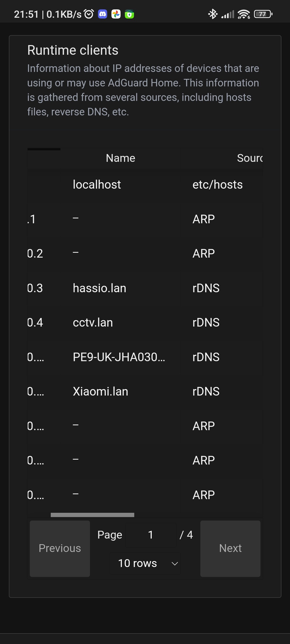Open the 10 rows page-size dropdown
The width and height of the screenshot is (290, 644).
click(x=145, y=563)
